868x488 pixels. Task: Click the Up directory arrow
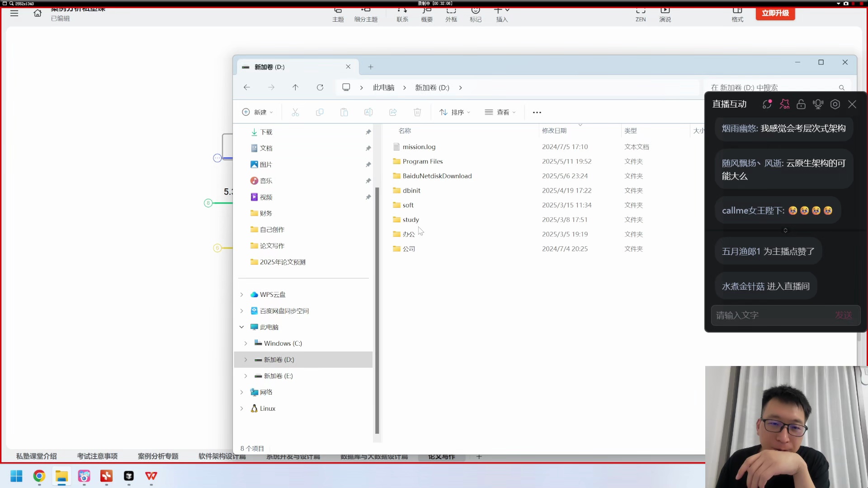(x=295, y=88)
